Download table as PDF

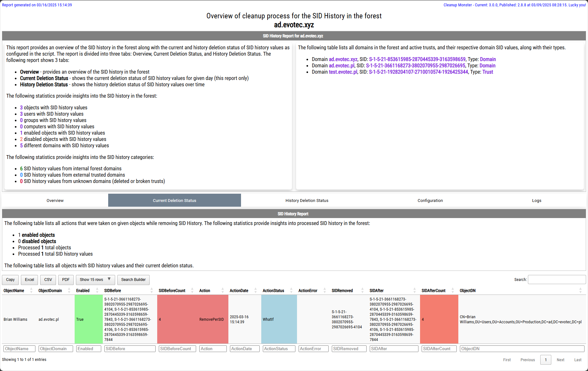click(x=66, y=280)
